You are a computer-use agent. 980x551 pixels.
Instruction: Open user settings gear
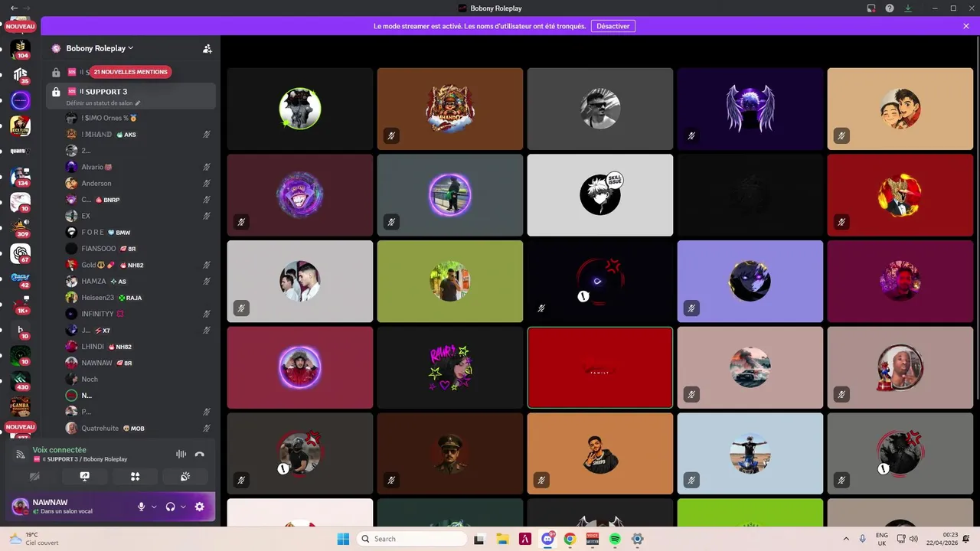[x=199, y=507]
